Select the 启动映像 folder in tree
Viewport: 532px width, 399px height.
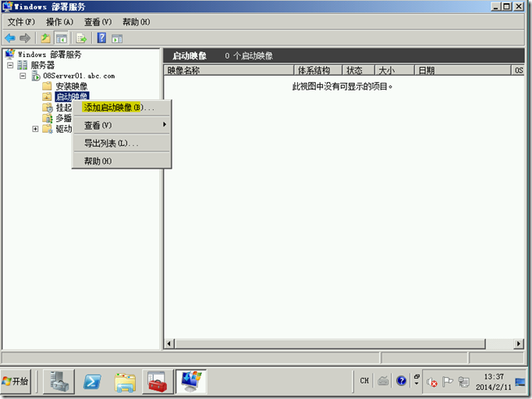coord(72,97)
